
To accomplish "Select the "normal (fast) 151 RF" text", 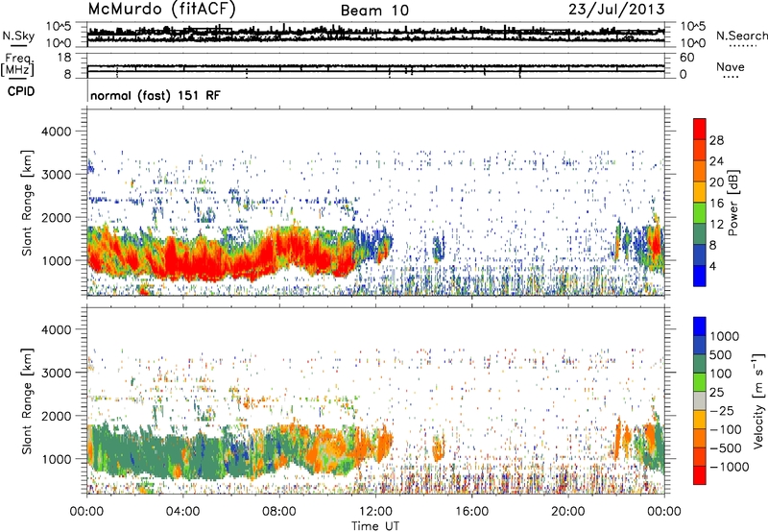I will coord(156,95).
